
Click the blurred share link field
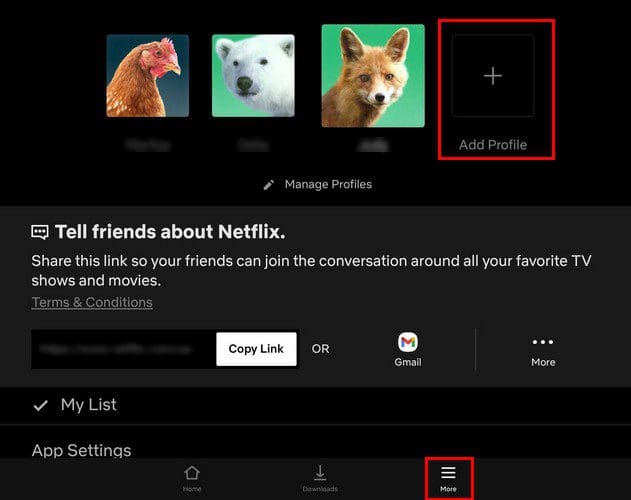click(x=124, y=349)
